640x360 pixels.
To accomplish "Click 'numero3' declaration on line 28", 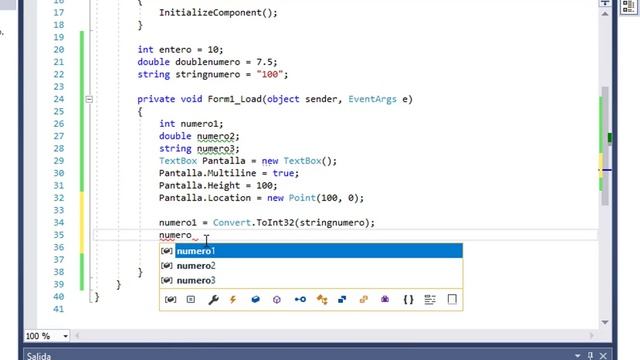I will (x=216, y=149).
